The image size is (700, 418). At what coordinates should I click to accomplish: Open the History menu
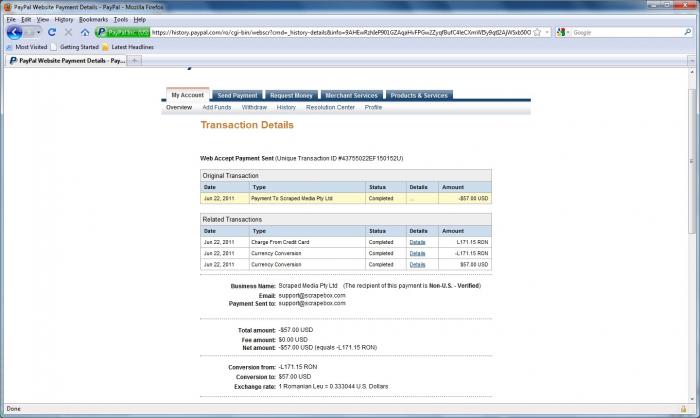coord(64,20)
